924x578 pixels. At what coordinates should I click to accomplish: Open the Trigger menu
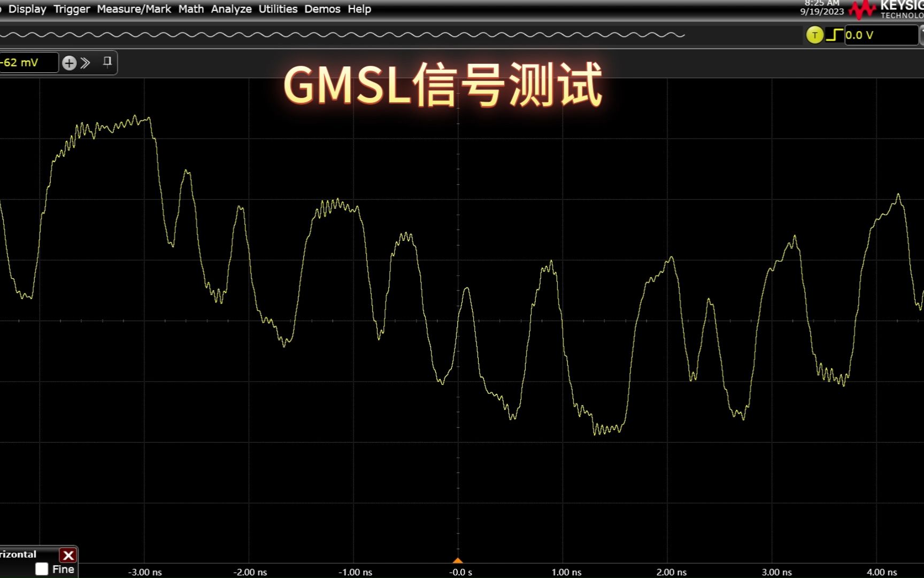click(x=72, y=9)
